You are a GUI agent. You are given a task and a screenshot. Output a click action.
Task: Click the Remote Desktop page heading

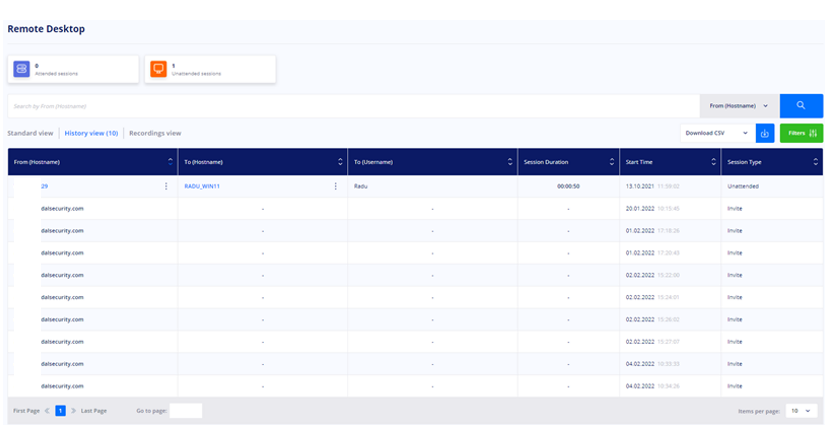coord(46,29)
